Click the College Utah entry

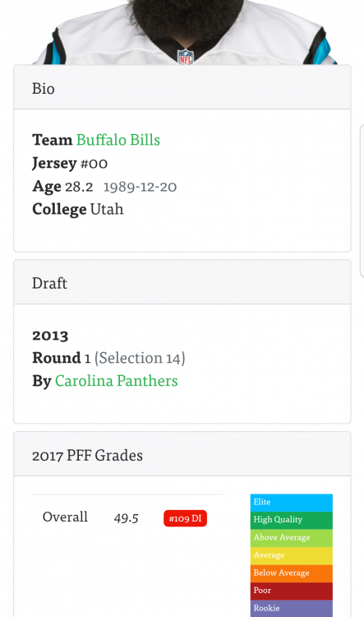point(78,209)
